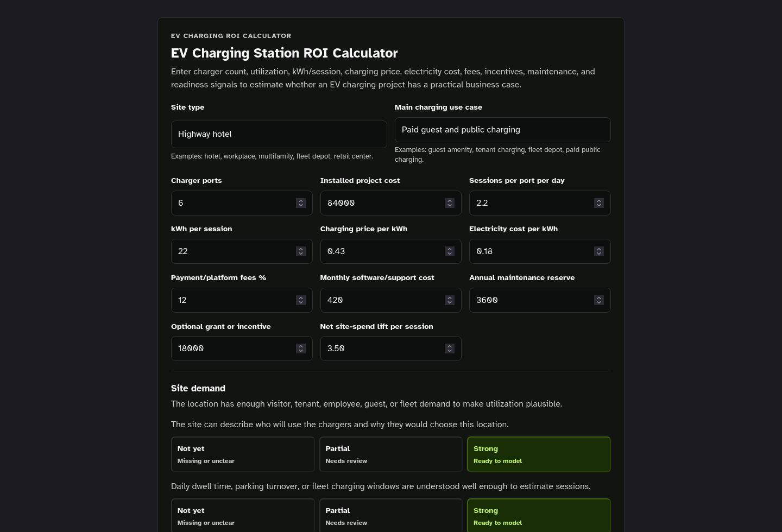Click the Net site-spend lift spinner
782x532 pixels.
(450, 349)
